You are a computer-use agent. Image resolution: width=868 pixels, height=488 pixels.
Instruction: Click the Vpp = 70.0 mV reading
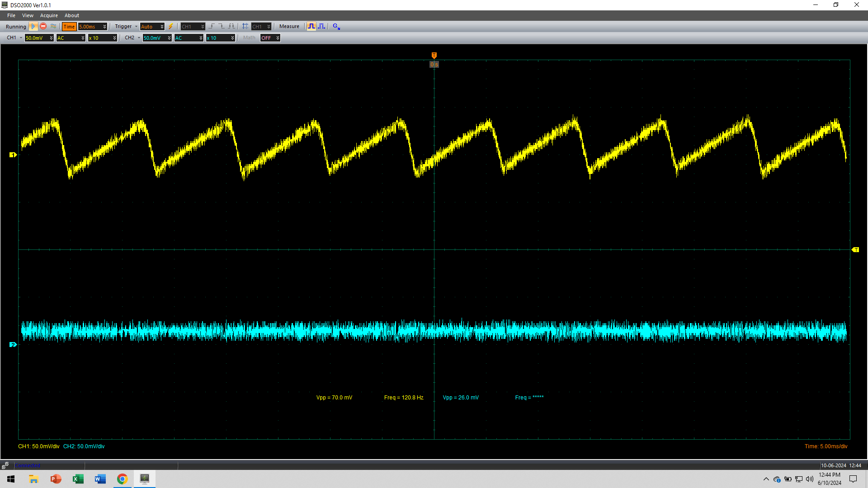[334, 398]
